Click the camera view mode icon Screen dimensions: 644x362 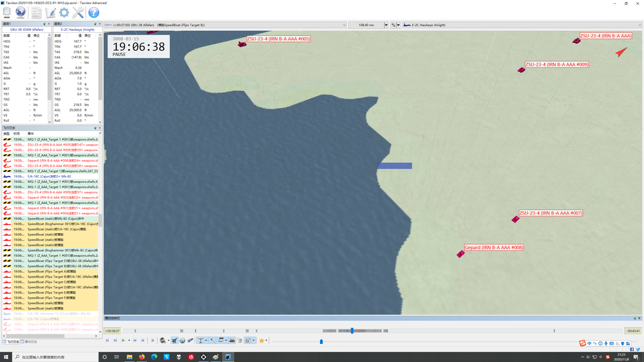point(163,340)
